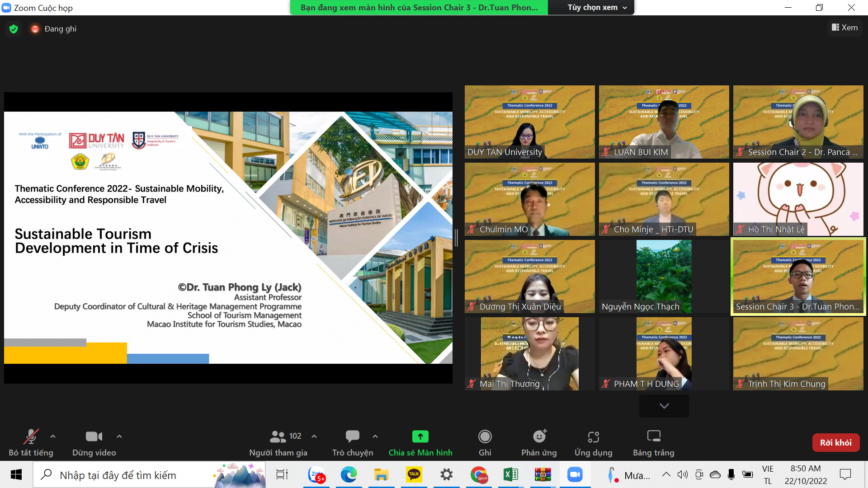Click the Record (Ghi) icon
Viewport: 868px width, 488px height.
pyautogui.click(x=485, y=437)
